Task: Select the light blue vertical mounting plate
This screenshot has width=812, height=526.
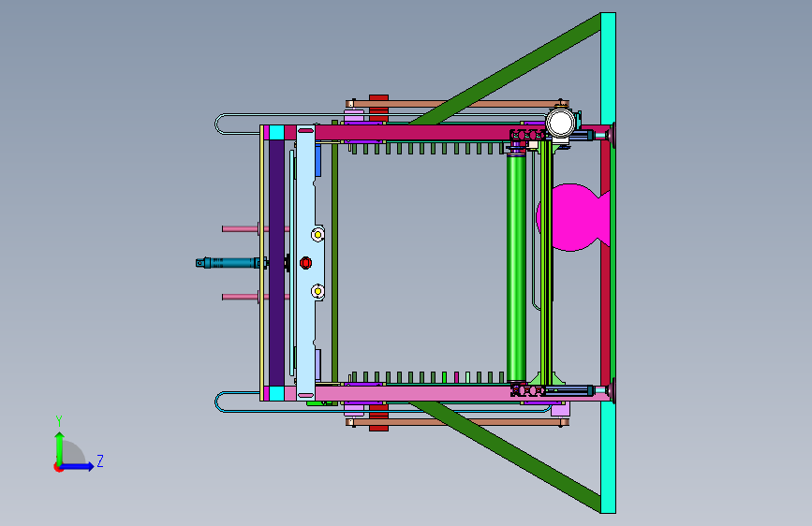Action: click(305, 262)
